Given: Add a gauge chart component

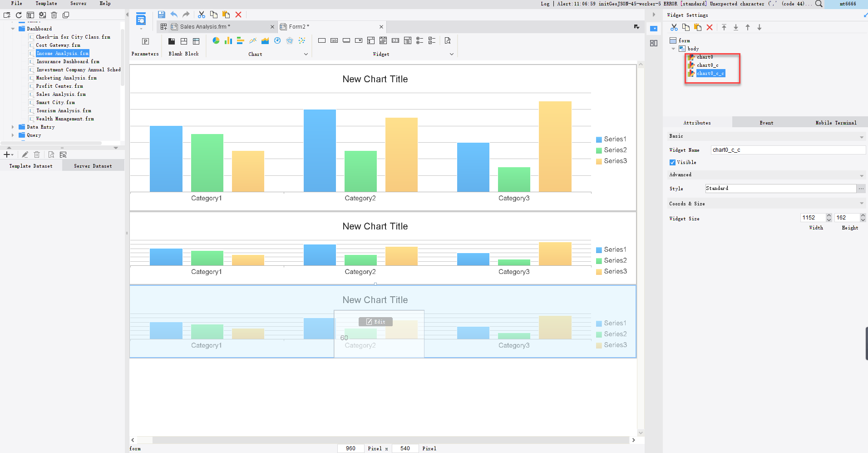Looking at the screenshot, I should point(277,40).
